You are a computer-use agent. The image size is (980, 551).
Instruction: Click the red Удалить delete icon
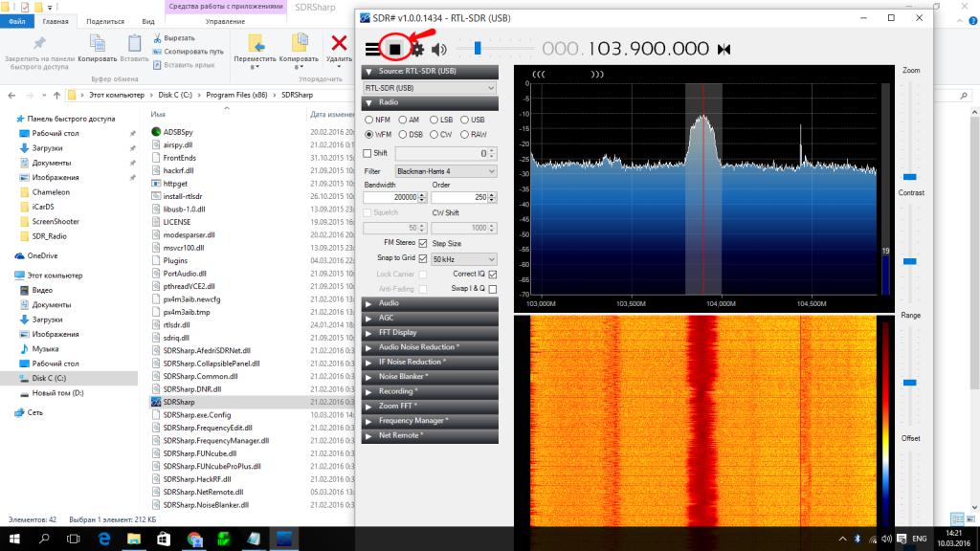[x=338, y=42]
